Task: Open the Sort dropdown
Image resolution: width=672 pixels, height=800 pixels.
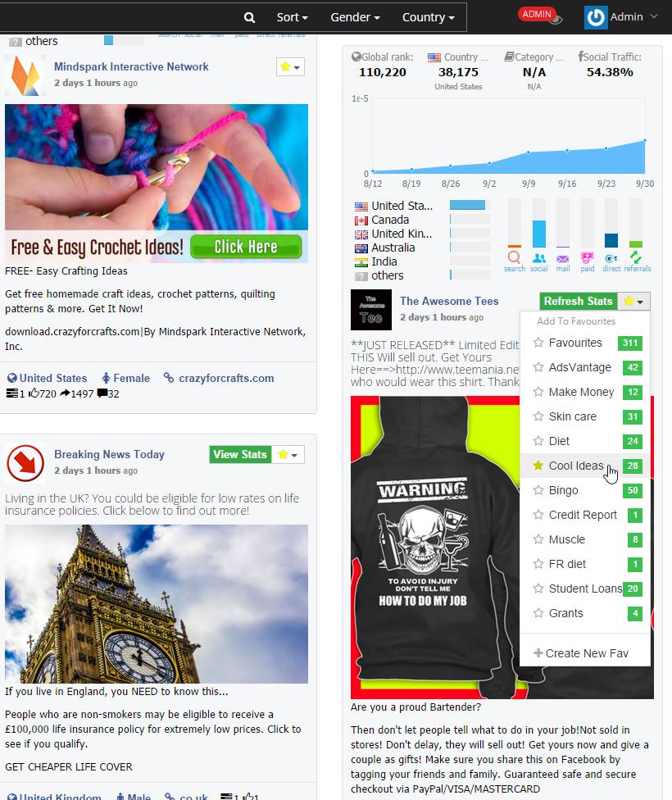Action: pyautogui.click(x=292, y=17)
